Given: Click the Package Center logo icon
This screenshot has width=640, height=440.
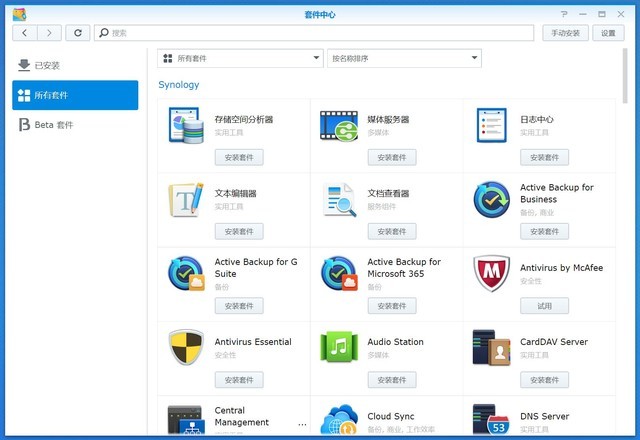Looking at the screenshot, I should 19,14.
